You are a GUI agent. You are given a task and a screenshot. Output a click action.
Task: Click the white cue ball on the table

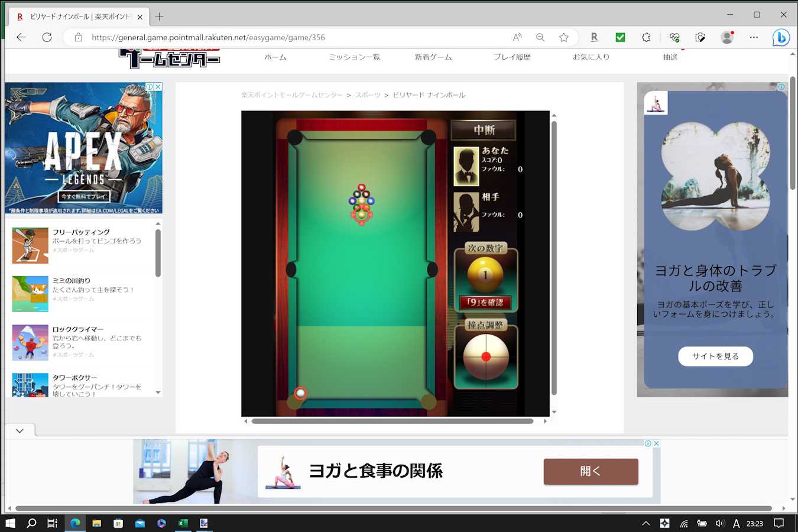(300, 393)
